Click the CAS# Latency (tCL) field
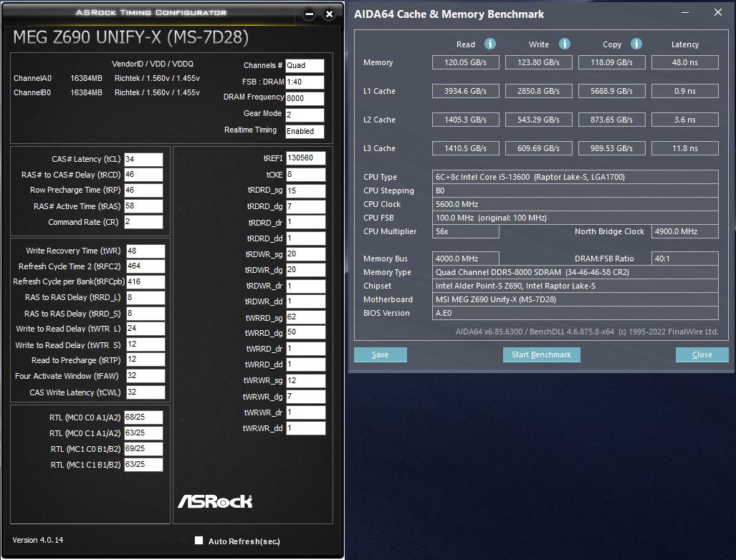This screenshot has height=560, width=736. point(143,159)
